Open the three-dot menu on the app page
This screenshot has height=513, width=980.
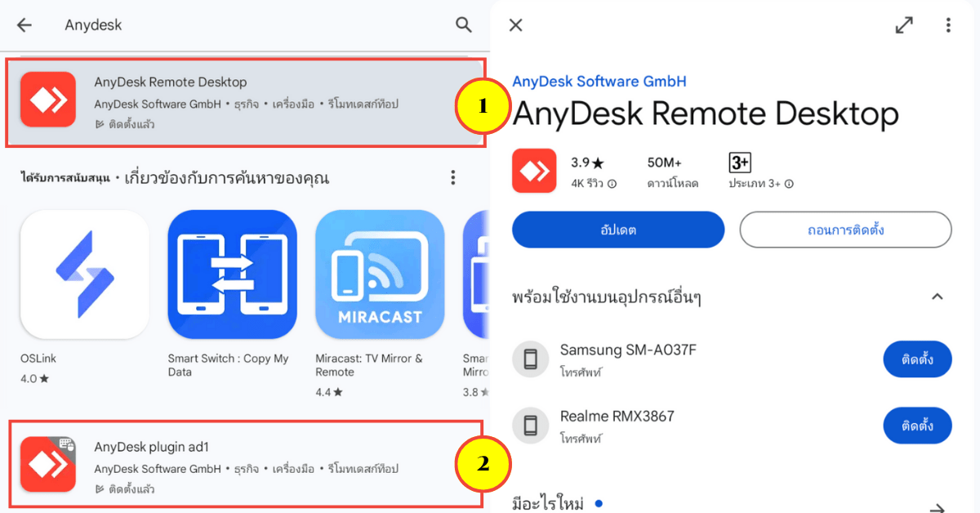pyautogui.click(x=948, y=25)
